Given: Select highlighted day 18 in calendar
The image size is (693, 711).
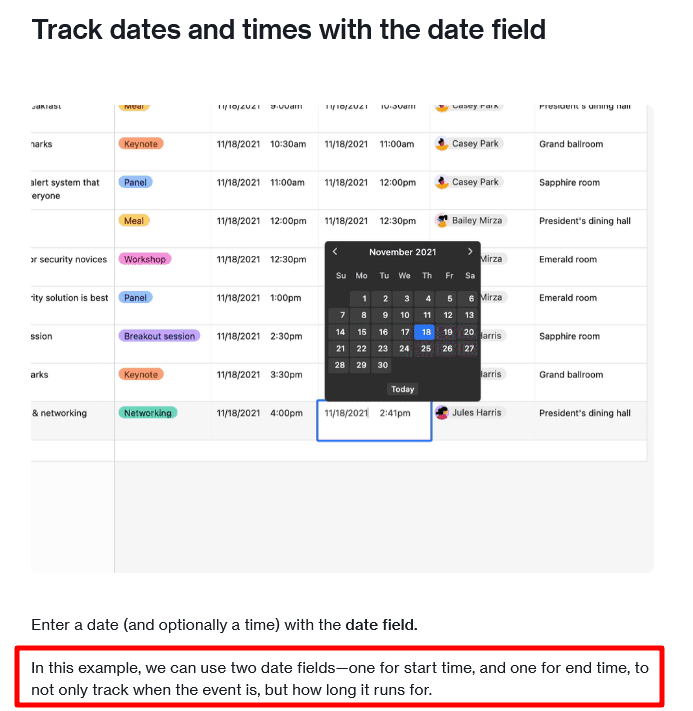Looking at the screenshot, I should [x=426, y=333].
